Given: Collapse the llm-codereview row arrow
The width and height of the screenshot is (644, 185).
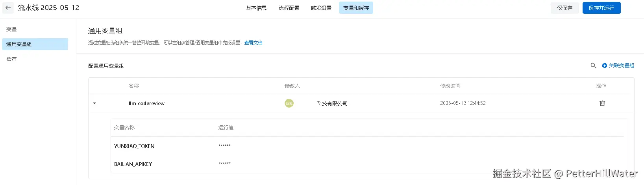Looking at the screenshot, I should pyautogui.click(x=94, y=103).
